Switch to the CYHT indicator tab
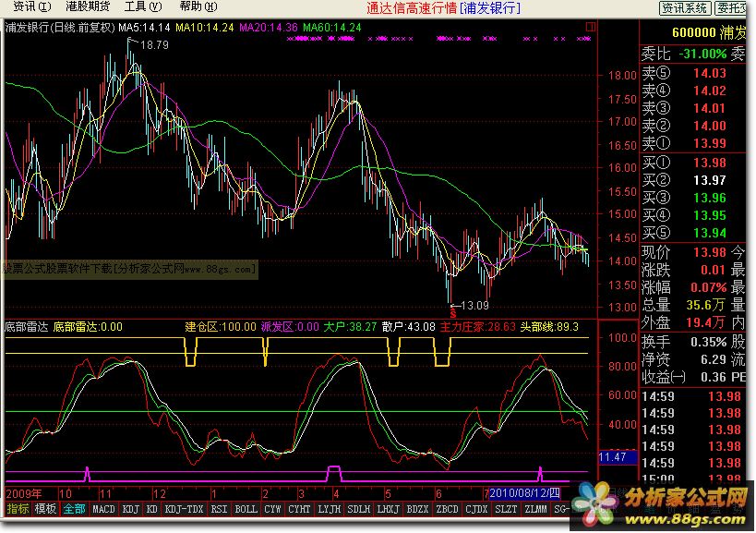756x533 pixels. (299, 508)
